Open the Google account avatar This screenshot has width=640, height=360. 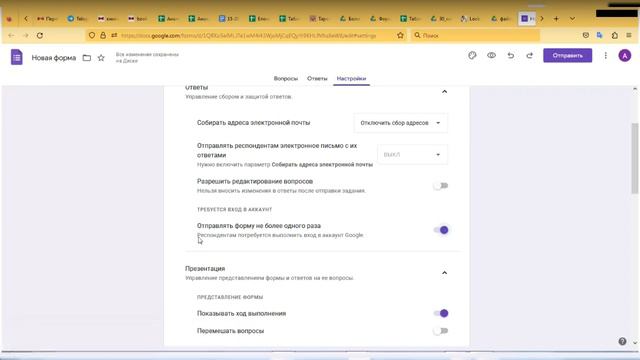[x=624, y=56]
